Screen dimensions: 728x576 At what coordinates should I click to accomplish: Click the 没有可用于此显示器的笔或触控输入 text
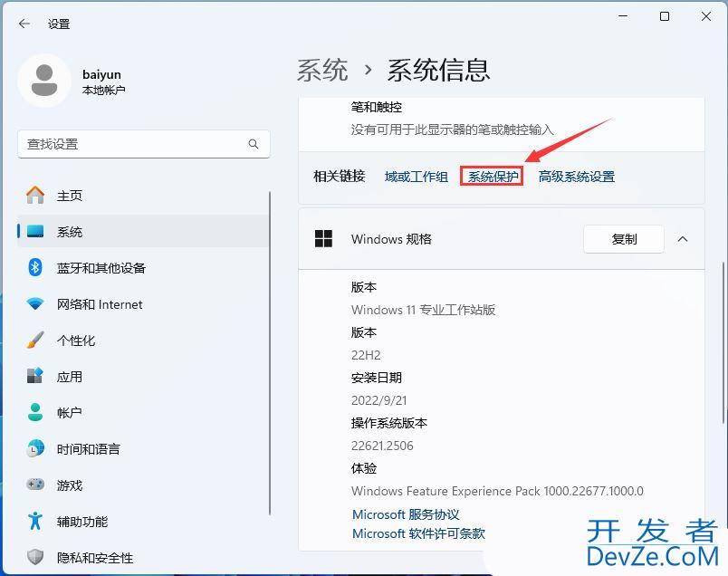coord(452,130)
